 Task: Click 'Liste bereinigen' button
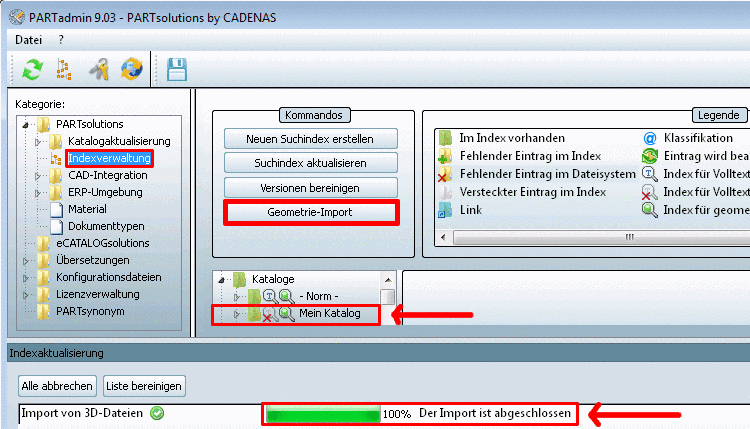(144, 386)
